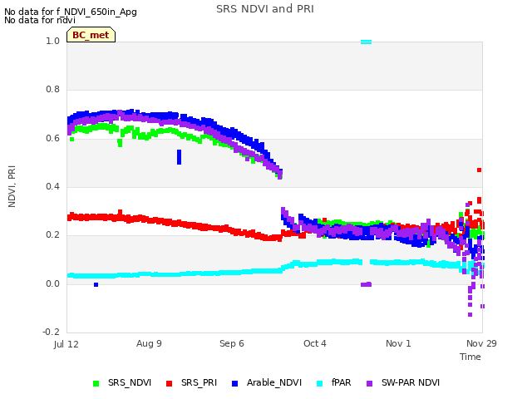Toggle the SRS_NDVI legend label

click(130, 382)
